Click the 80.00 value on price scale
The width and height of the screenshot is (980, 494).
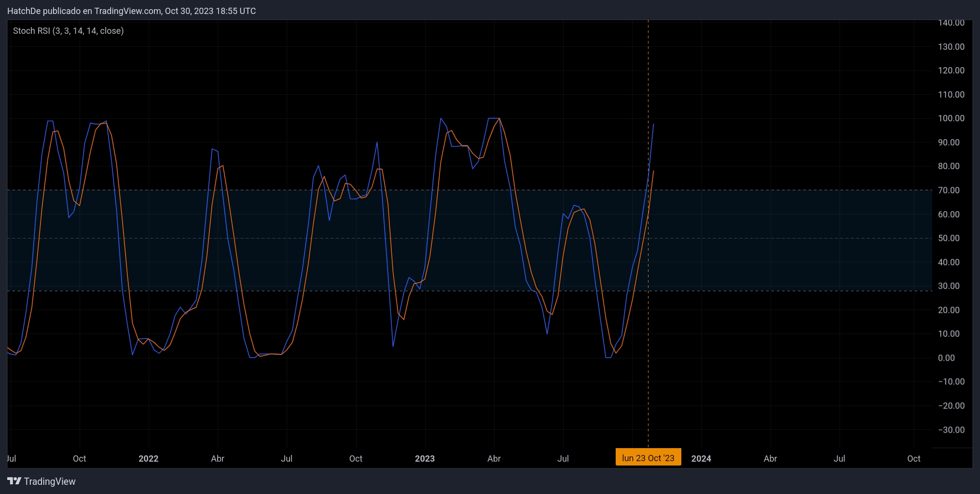click(948, 166)
